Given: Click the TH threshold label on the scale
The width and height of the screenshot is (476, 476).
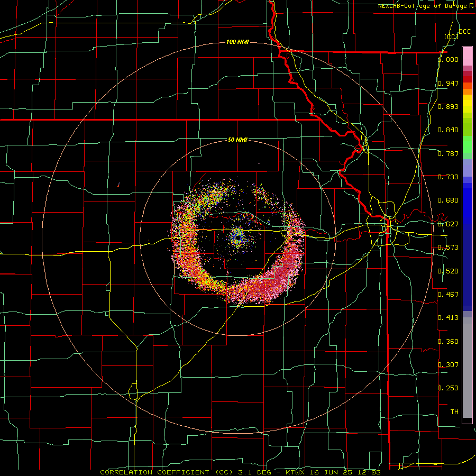Looking at the screenshot, I should [x=454, y=411].
